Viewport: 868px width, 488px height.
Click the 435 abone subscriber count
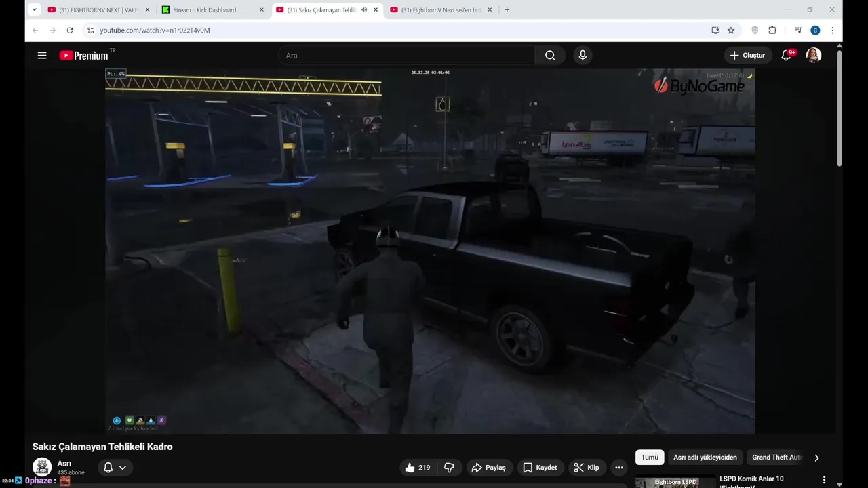pos(71,472)
